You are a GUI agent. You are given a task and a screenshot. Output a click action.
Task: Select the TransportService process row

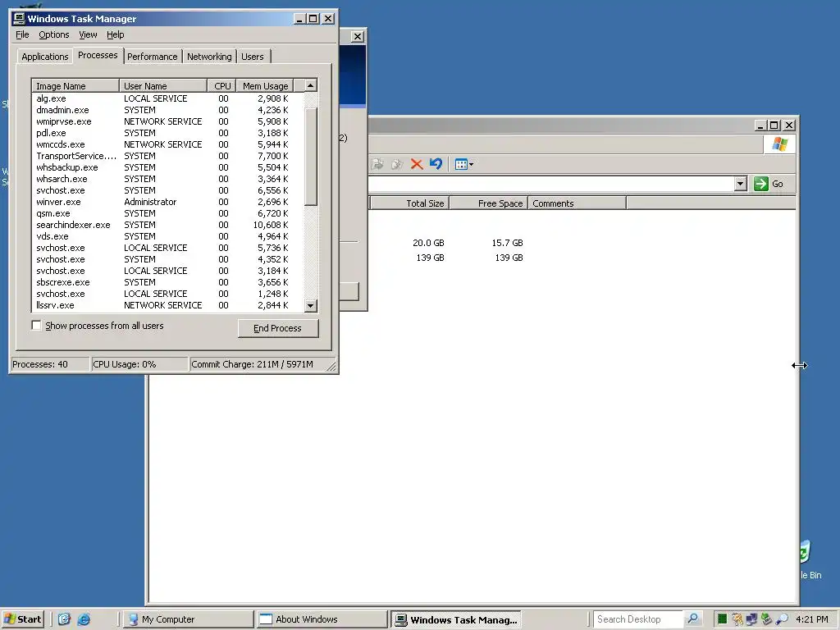point(167,156)
